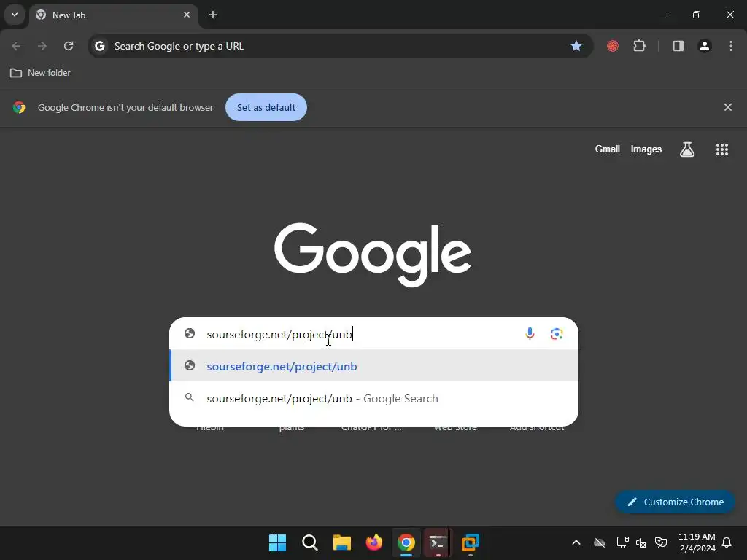Click the tab search dropdown arrow
Image resolution: width=747 pixels, height=560 pixels.
(15, 15)
